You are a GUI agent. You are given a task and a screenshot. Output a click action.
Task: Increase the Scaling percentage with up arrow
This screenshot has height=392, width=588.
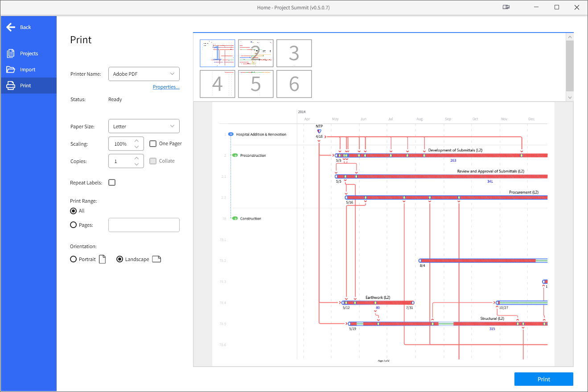137,141
